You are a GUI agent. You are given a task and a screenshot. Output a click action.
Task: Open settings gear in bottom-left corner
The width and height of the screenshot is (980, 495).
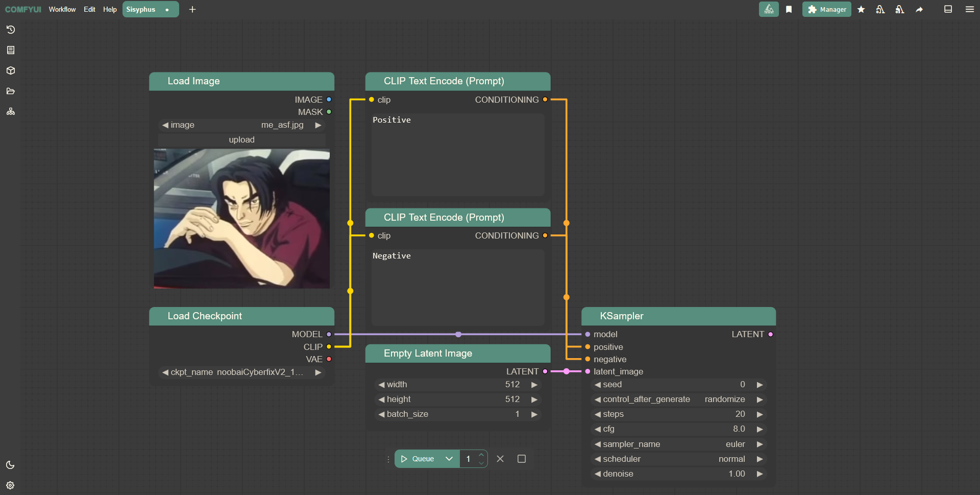tap(10, 485)
